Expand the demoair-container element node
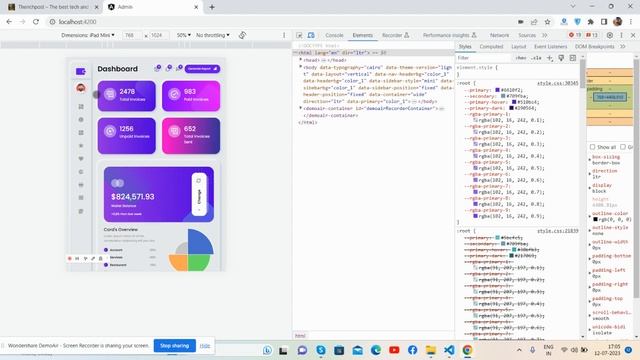Image resolution: width=640 pixels, height=360 pixels. (x=300, y=108)
